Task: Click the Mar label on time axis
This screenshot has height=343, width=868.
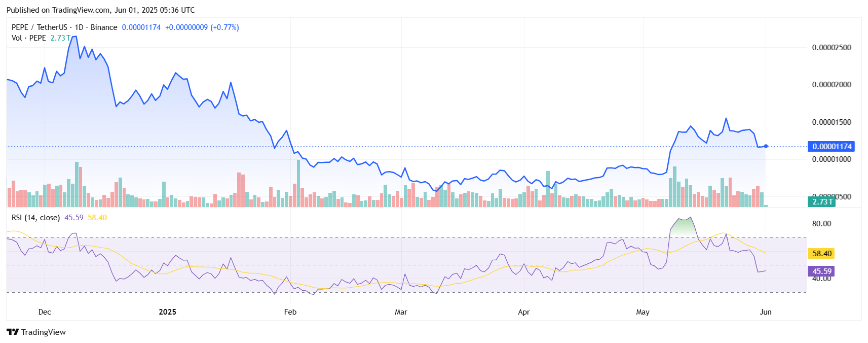Action: pos(401,312)
